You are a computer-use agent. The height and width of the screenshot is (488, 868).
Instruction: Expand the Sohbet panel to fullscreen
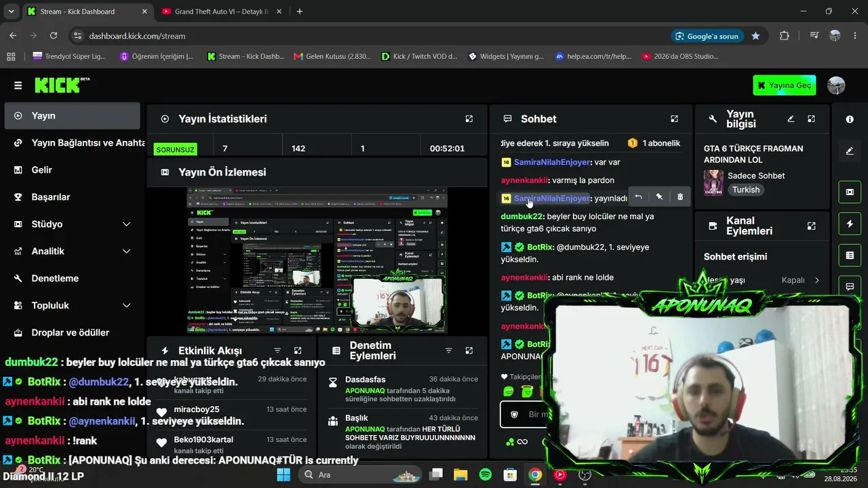[x=674, y=119]
